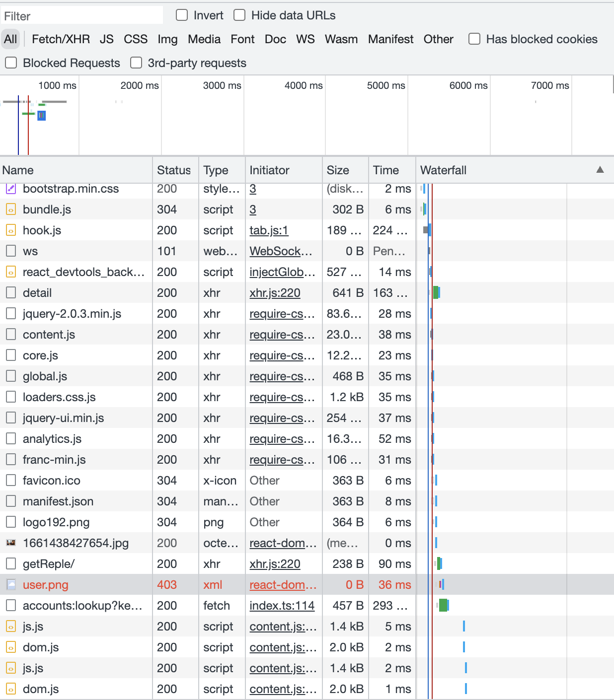Click accounts:lookup green waterfall bar
Image resolution: width=614 pixels, height=700 pixels.
pos(443,605)
